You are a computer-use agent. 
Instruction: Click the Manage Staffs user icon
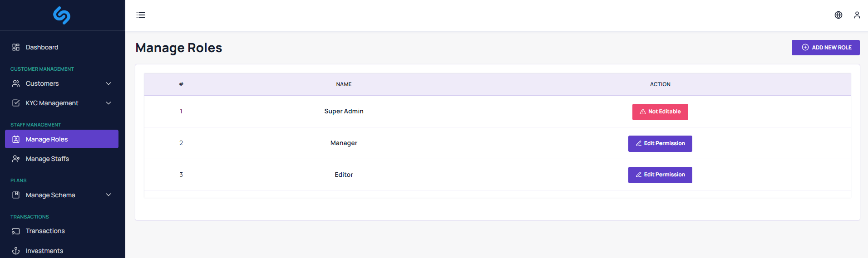pos(16,159)
